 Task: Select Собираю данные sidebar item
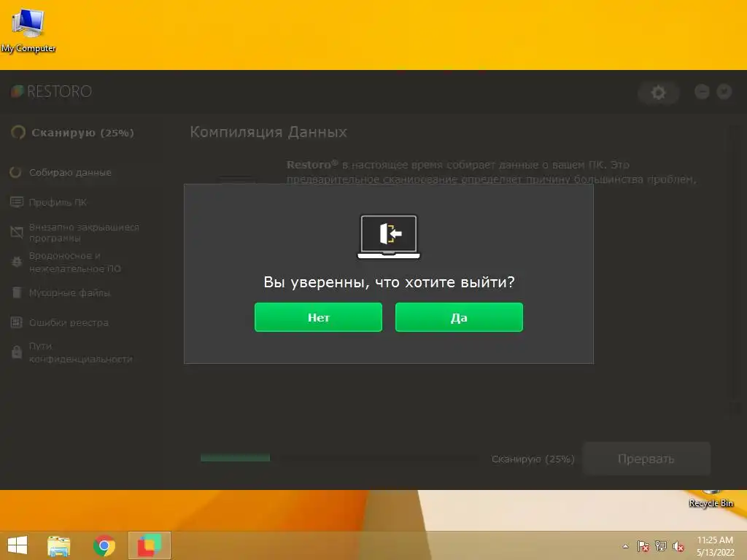(61, 172)
